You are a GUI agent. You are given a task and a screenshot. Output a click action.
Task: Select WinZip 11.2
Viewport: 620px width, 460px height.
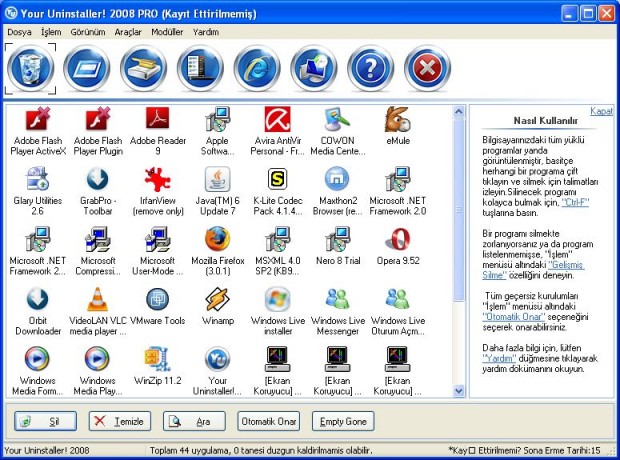[158, 366]
